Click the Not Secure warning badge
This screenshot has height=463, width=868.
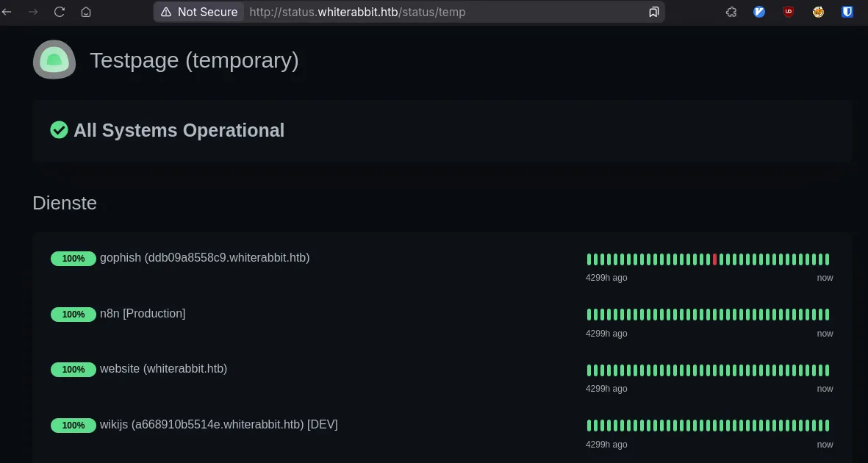tap(198, 12)
